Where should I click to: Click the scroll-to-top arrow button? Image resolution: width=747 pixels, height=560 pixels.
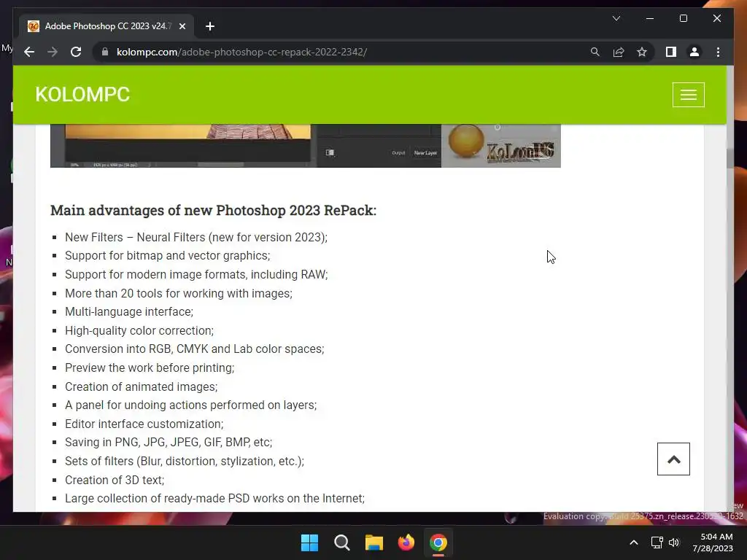pyautogui.click(x=673, y=459)
